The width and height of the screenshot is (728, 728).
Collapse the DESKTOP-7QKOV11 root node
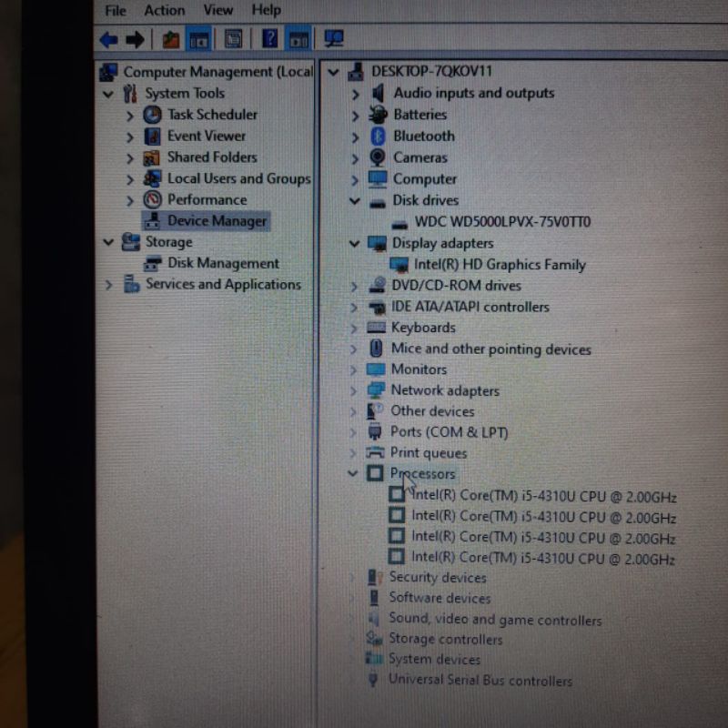pos(333,72)
